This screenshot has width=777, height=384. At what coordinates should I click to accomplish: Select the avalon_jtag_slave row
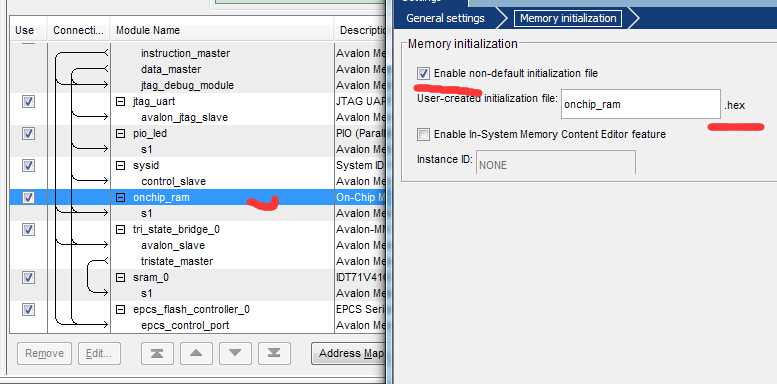tap(184, 117)
